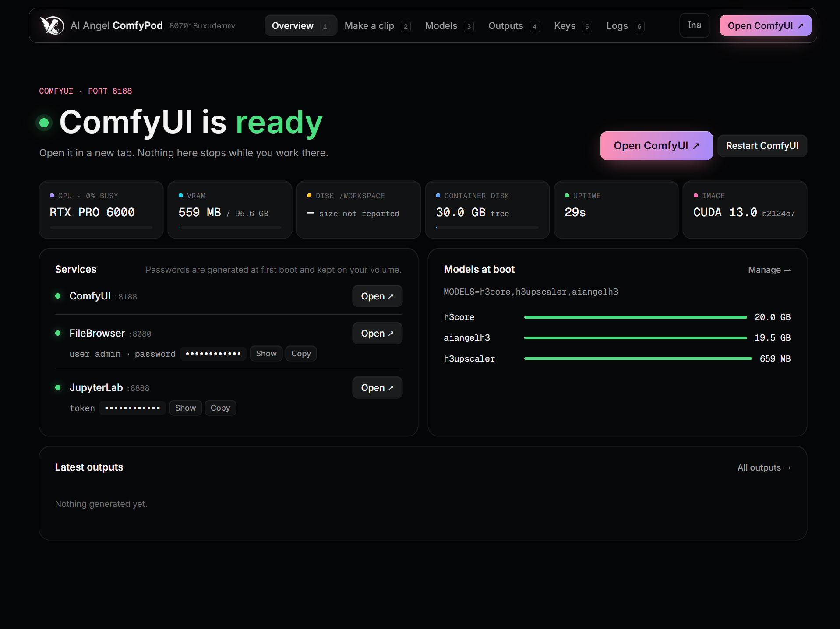Select the Uptime 29s card

(616, 210)
